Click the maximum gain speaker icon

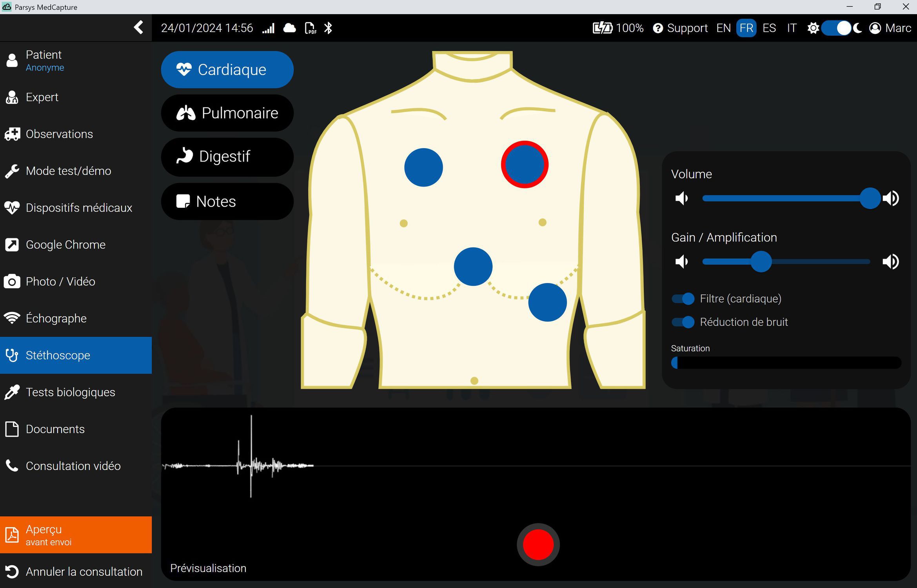pyautogui.click(x=891, y=261)
